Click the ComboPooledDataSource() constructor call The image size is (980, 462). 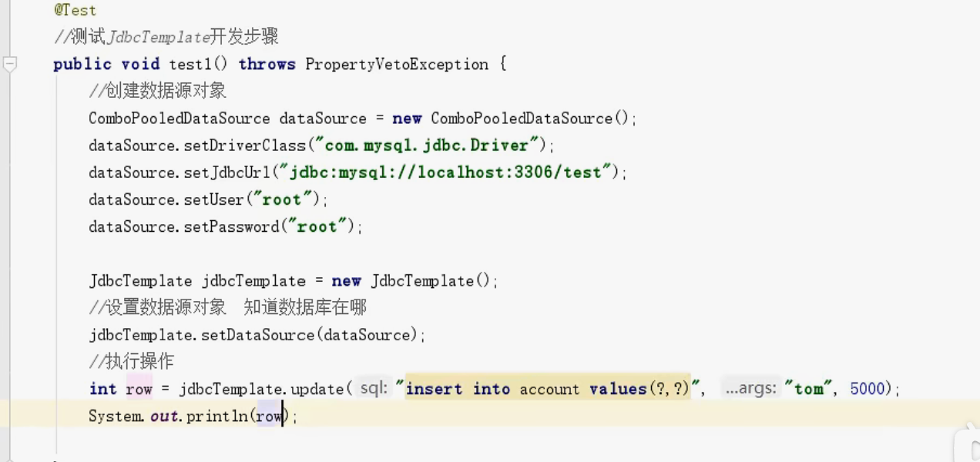click(x=529, y=119)
